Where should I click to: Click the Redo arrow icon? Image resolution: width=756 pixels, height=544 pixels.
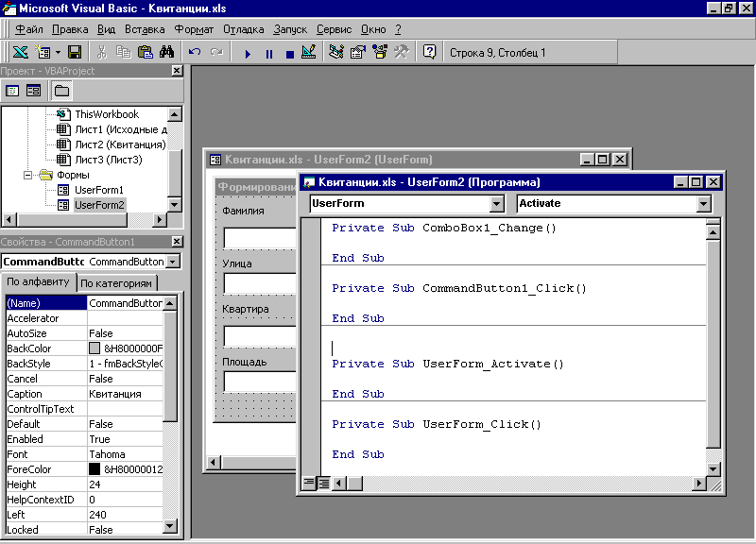(x=216, y=52)
